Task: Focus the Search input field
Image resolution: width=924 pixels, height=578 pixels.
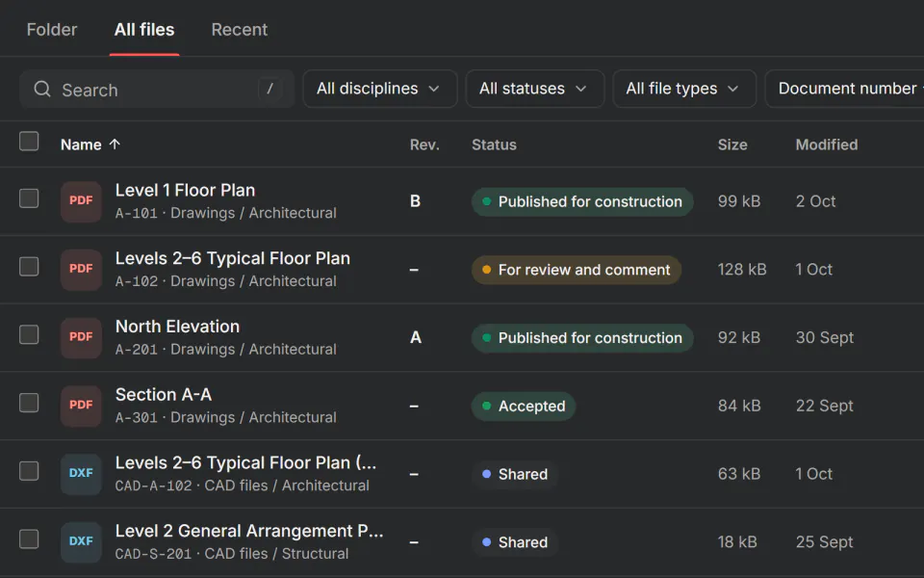Action: pos(157,89)
